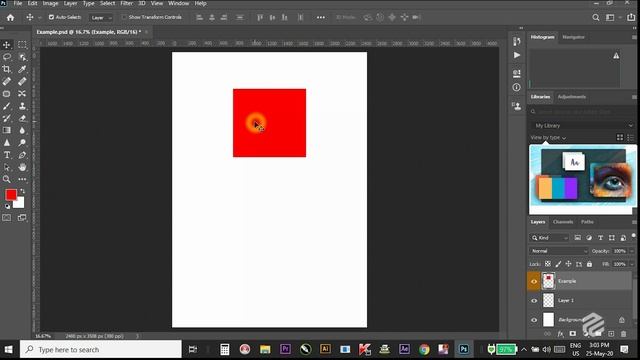Screen dimensions: 640x360
Task: Select the Blur droplet tool
Action: (22, 130)
